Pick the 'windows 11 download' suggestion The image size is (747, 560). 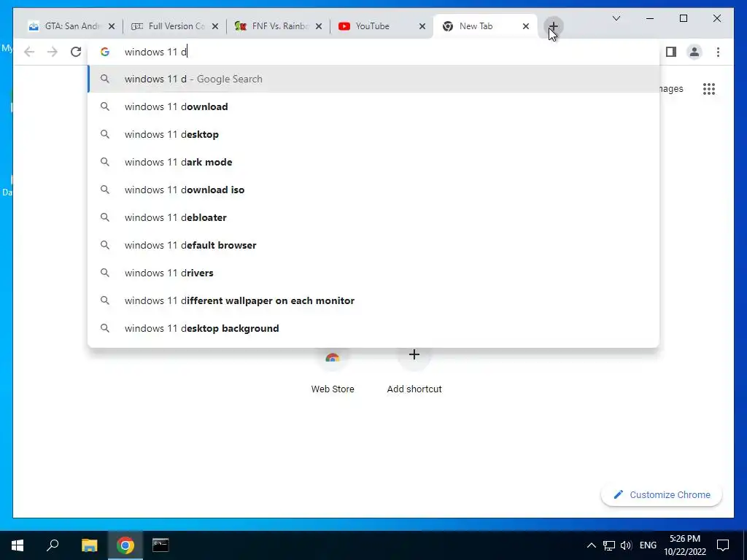[374, 106]
